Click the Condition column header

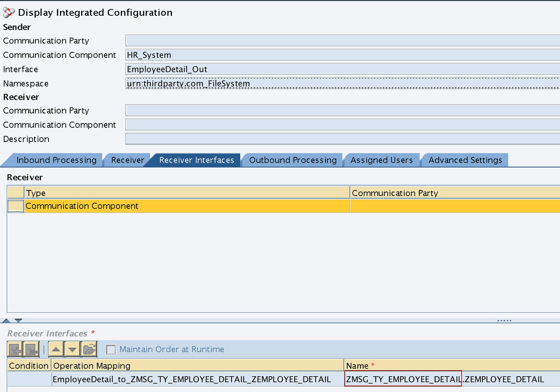point(29,365)
